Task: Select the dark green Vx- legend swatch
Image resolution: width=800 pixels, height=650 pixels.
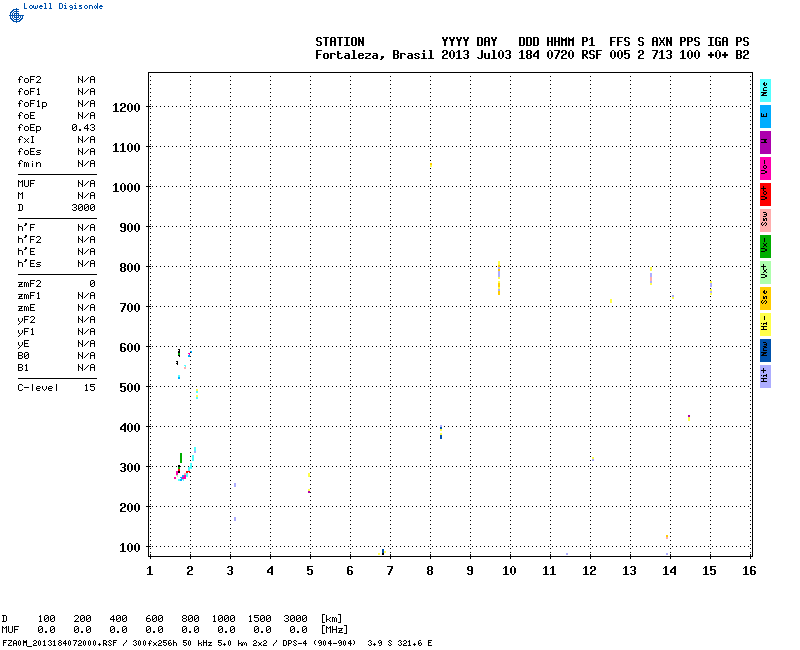Action: (765, 246)
